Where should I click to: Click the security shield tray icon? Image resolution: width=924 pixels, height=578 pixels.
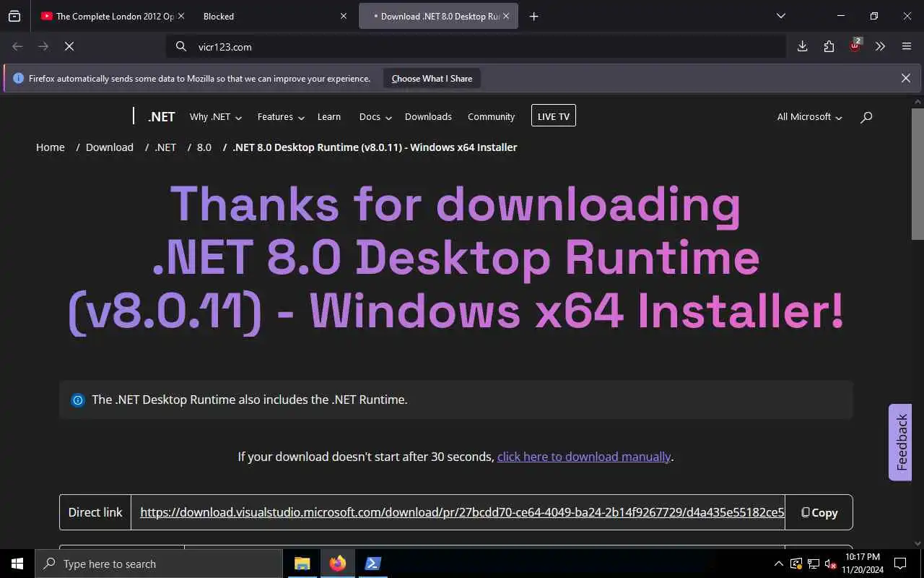tap(796, 564)
